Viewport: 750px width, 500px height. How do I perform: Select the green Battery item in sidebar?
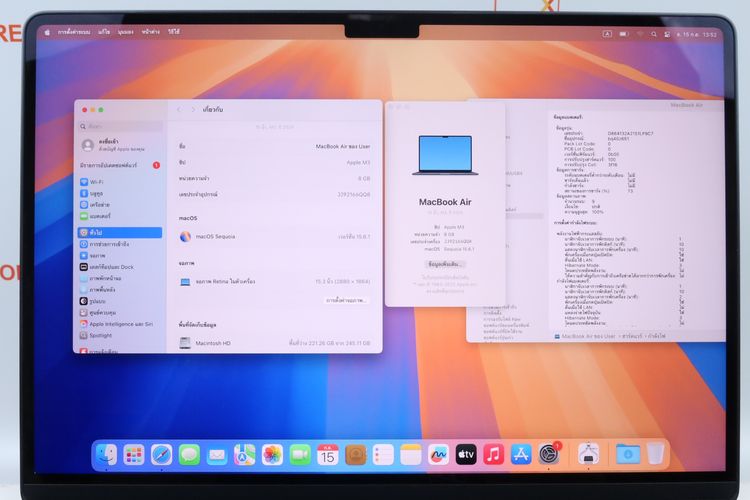(x=120, y=216)
